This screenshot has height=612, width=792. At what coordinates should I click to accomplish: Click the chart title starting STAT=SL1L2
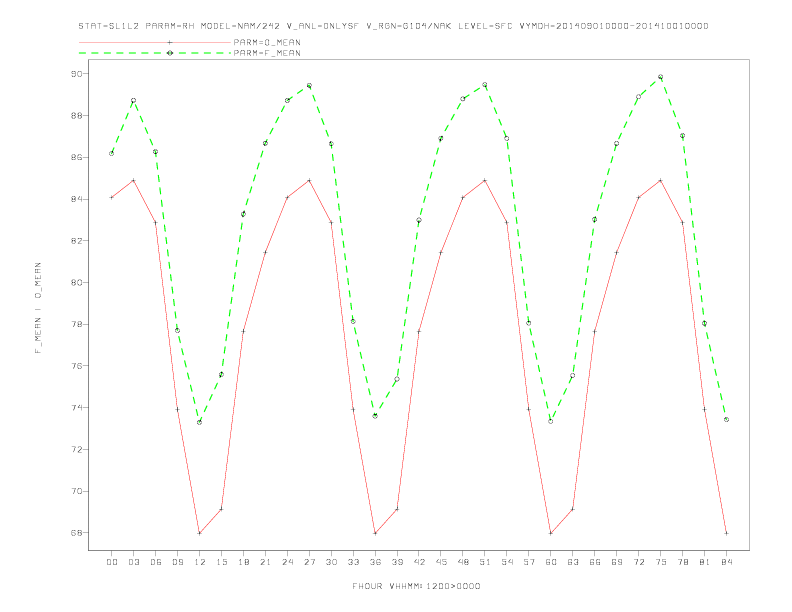pos(393,26)
